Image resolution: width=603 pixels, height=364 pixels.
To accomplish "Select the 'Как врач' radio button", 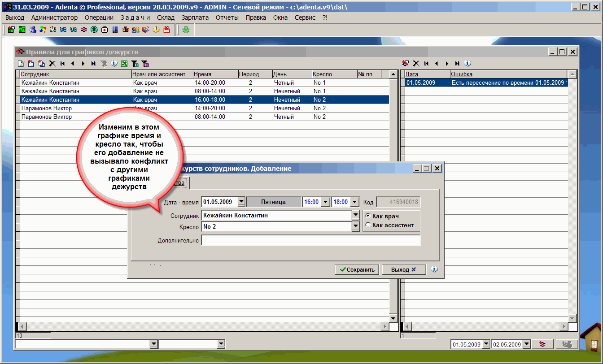I will click(368, 216).
